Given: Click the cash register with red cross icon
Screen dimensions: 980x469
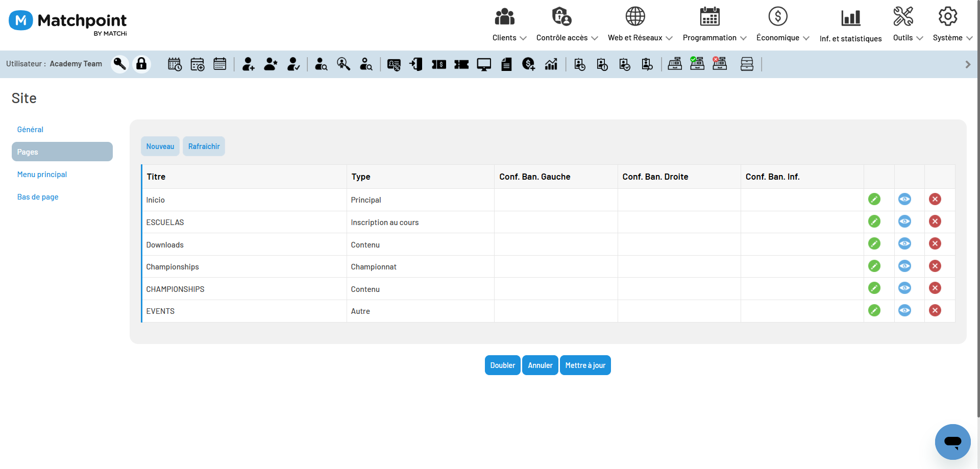Looking at the screenshot, I should (720, 64).
